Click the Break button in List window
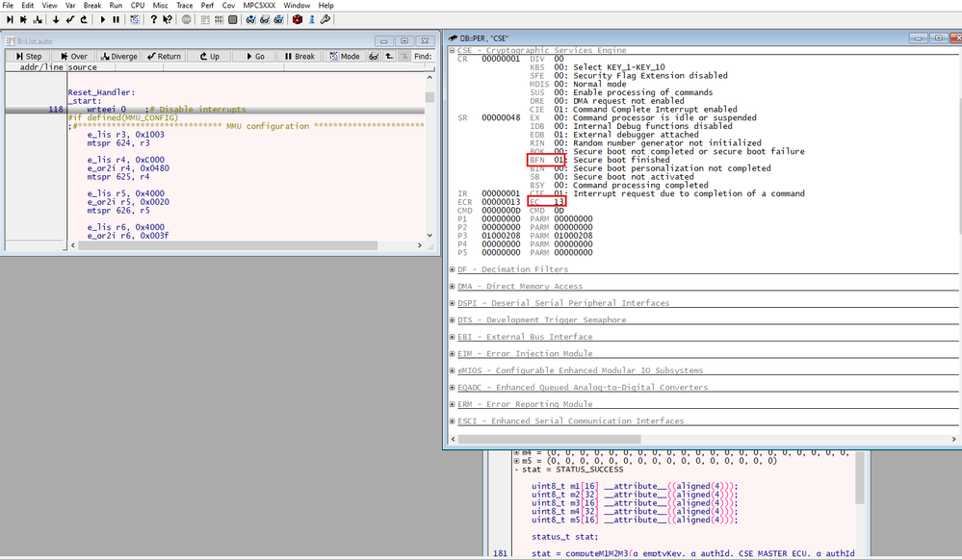Image resolution: width=962 pixels, height=560 pixels. tap(299, 57)
